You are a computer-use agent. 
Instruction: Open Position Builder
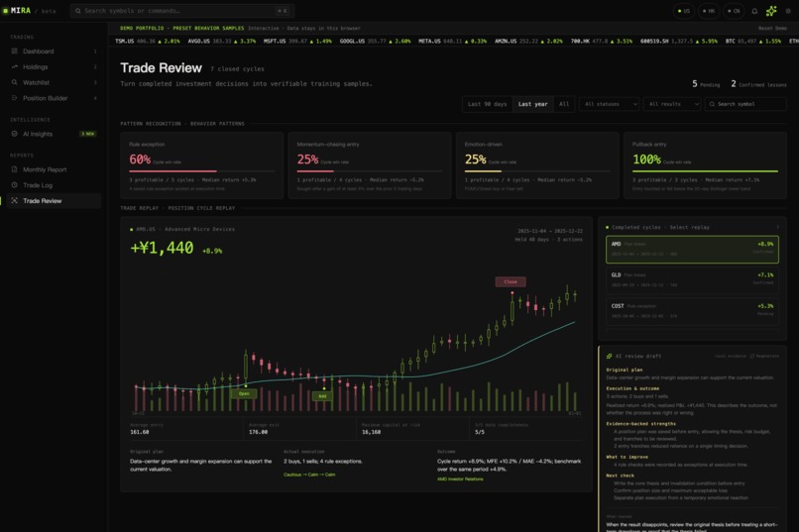[54, 98]
